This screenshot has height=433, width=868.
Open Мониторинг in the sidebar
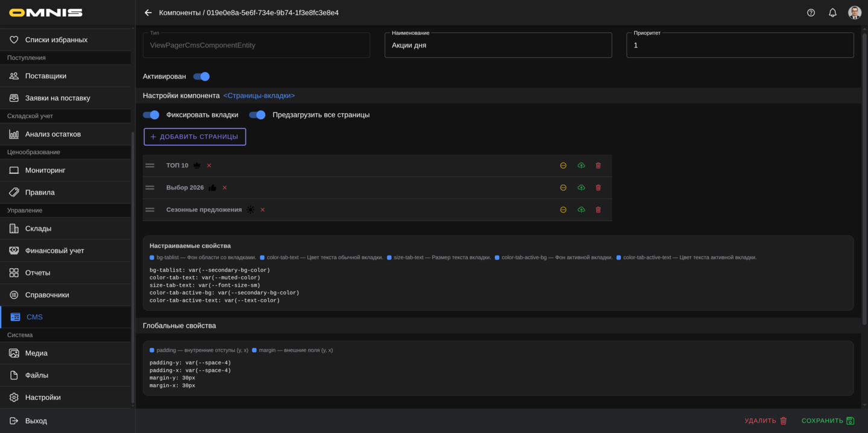click(x=65, y=170)
